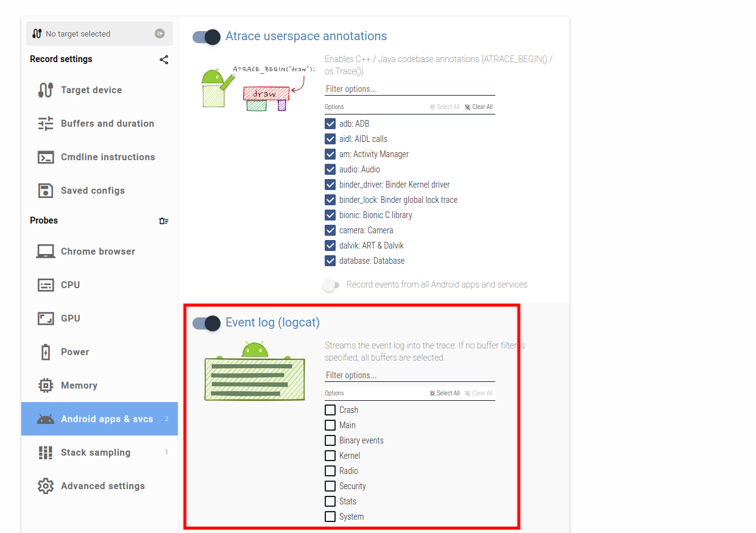The height and width of the screenshot is (533, 756).
Task: Uncheck the camera: Camera option
Action: coord(330,230)
